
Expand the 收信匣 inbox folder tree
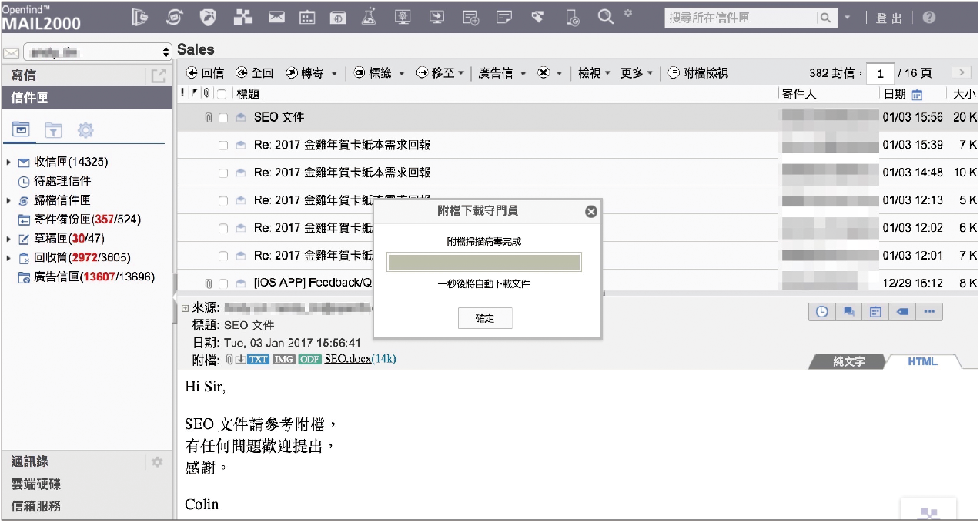pyautogui.click(x=8, y=163)
